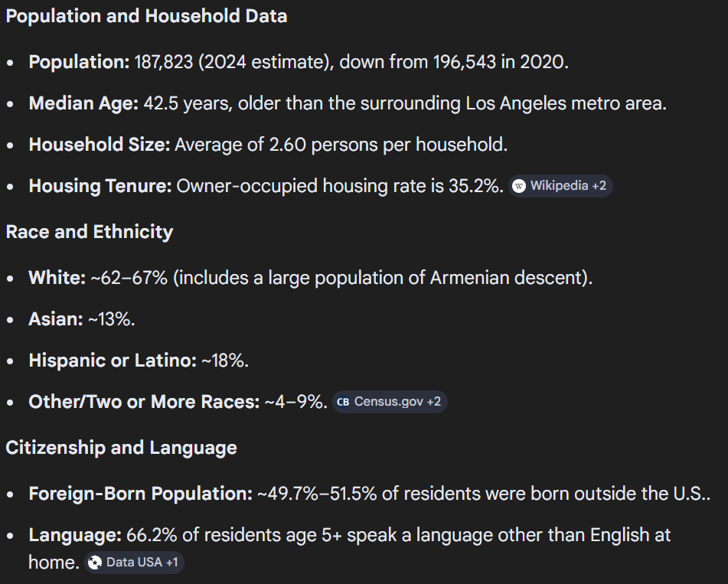The height and width of the screenshot is (584, 728).
Task: Click the Census.gov CB logo icon
Action: pyautogui.click(x=343, y=402)
